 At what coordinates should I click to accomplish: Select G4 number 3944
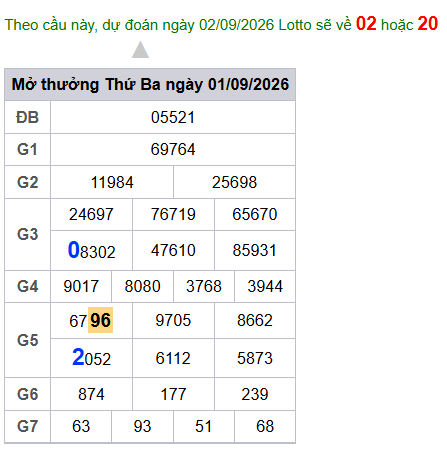[265, 286]
